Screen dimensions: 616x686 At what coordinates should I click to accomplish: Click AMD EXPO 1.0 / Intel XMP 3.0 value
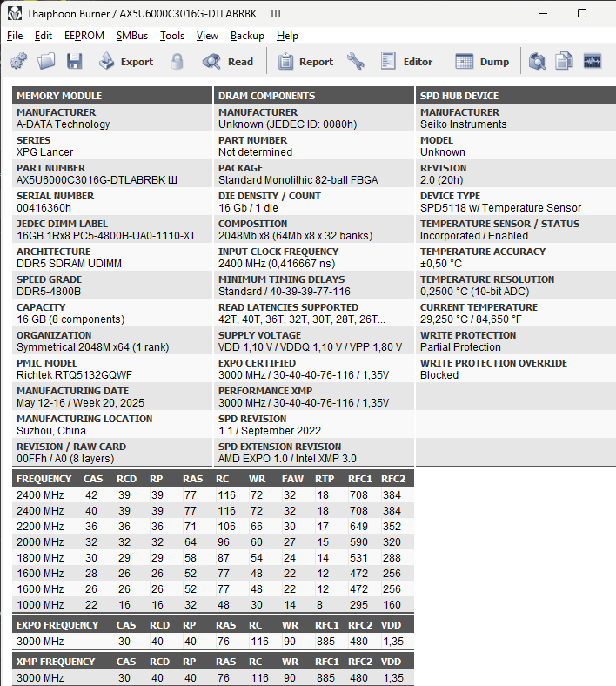[x=287, y=459]
